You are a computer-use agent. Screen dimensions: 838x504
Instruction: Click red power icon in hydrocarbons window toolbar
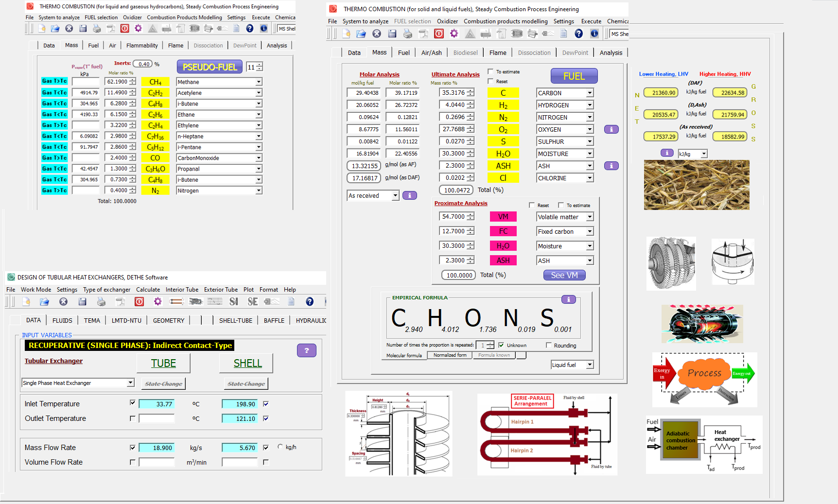(124, 29)
